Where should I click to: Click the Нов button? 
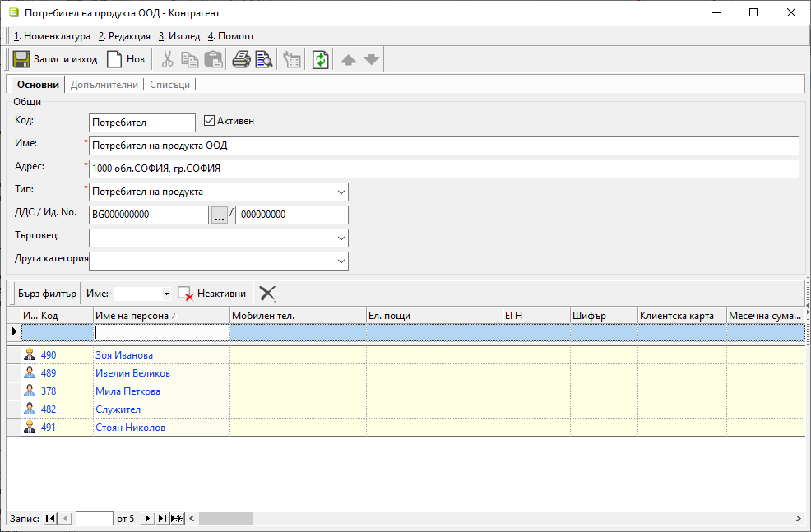pos(126,59)
